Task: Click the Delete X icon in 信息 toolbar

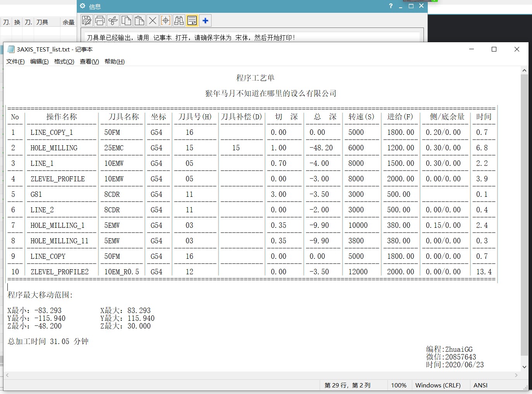Action: pos(153,21)
